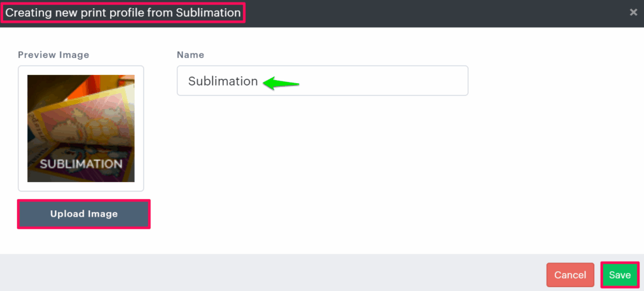
Task: Cancel creating the print profile
Action: tap(570, 275)
